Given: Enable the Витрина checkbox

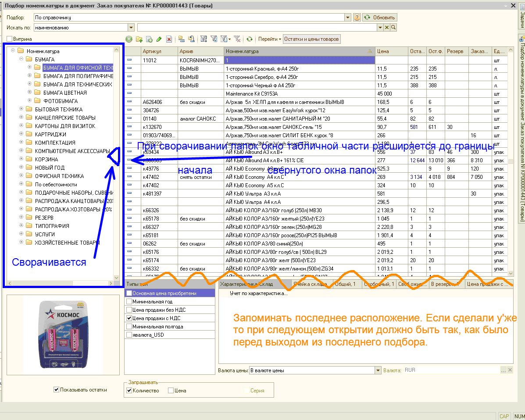Looking at the screenshot, I should pyautogui.click(x=9, y=39).
